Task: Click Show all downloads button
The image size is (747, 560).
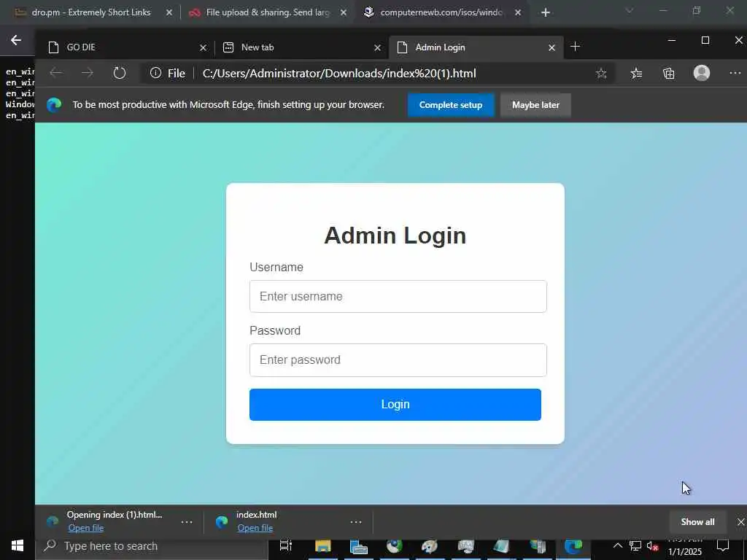Action: (697, 522)
